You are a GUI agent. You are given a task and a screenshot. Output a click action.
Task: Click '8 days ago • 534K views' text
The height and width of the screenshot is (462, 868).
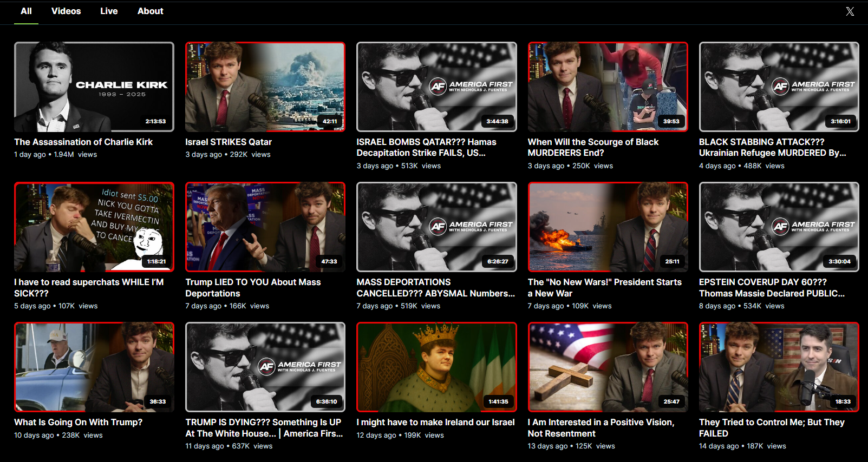(742, 306)
